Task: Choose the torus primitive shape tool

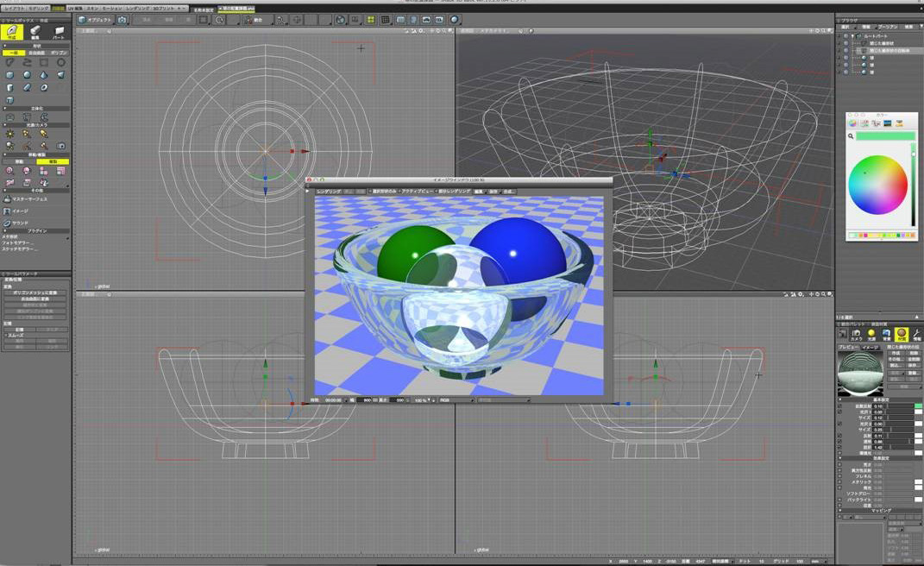Action: tap(44, 87)
